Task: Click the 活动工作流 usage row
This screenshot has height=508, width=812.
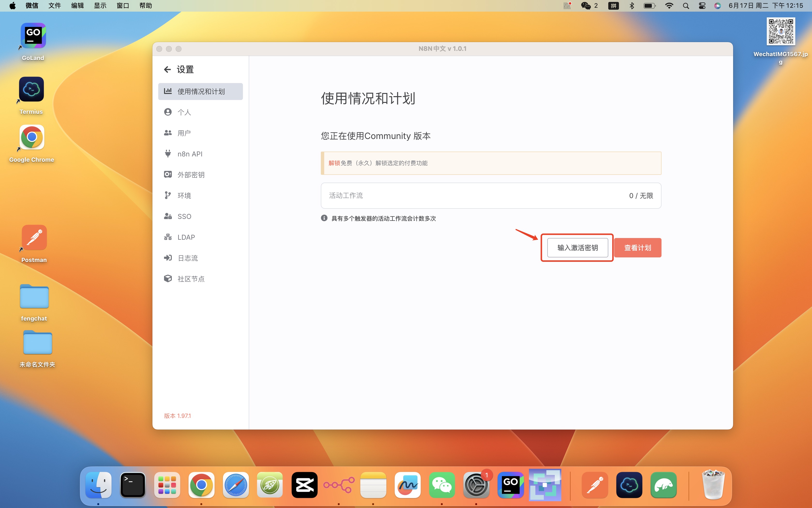Action: tap(491, 196)
